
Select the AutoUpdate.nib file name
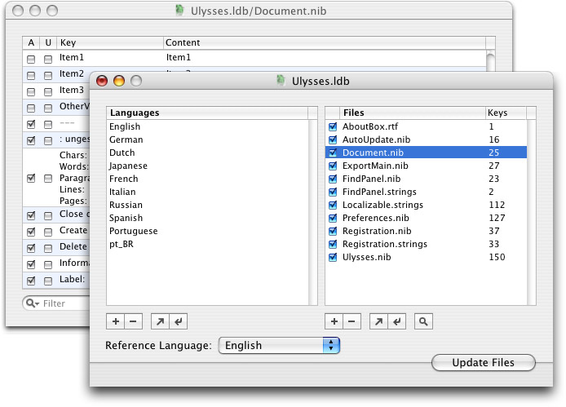376,140
